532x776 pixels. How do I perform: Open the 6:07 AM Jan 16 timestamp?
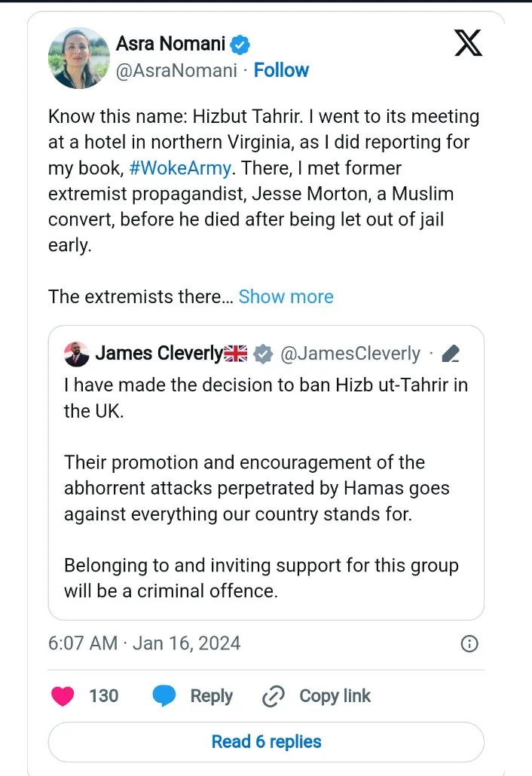point(144,643)
